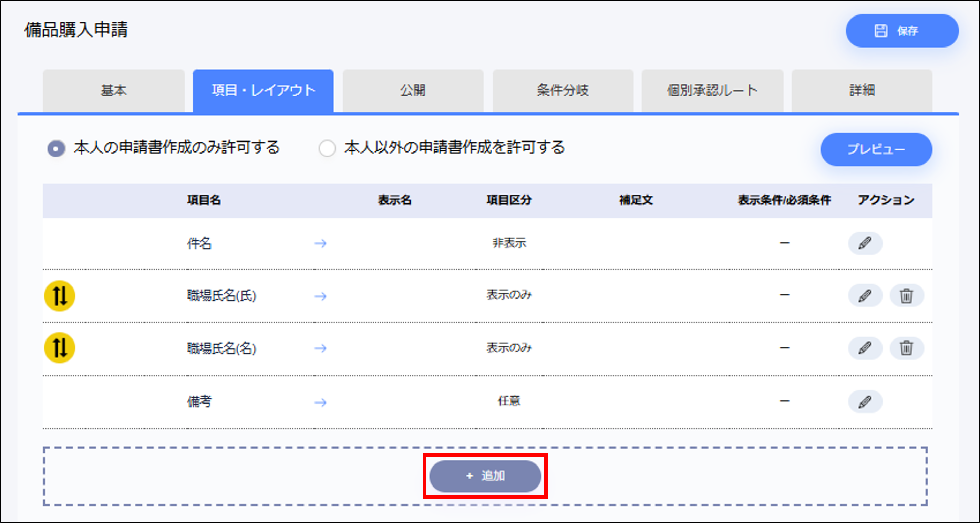Open the 詳細 tab
The image size is (980, 523).
862,91
